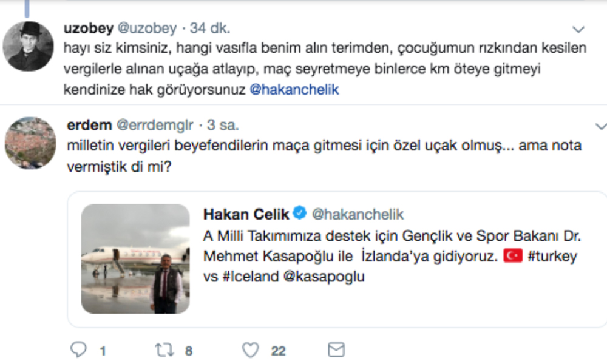Click Hakan Celik's verified badge

300,214
